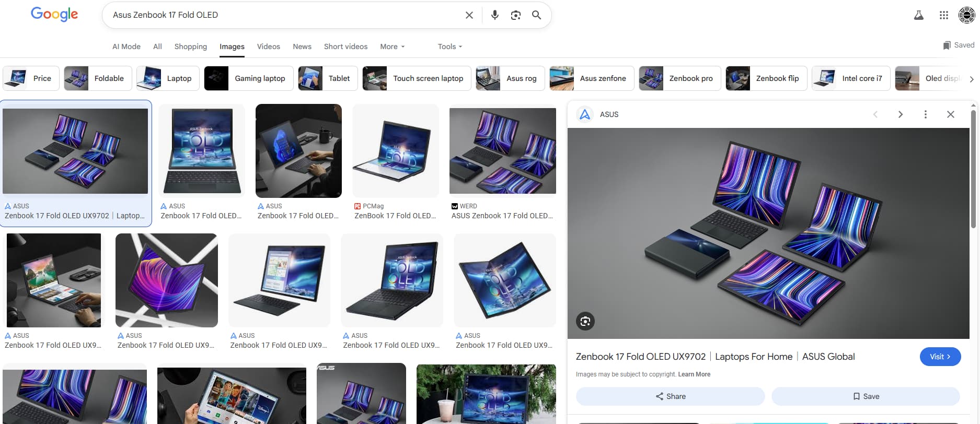Image resolution: width=980 pixels, height=424 pixels.
Task: Click the Share button
Action: 671,396
